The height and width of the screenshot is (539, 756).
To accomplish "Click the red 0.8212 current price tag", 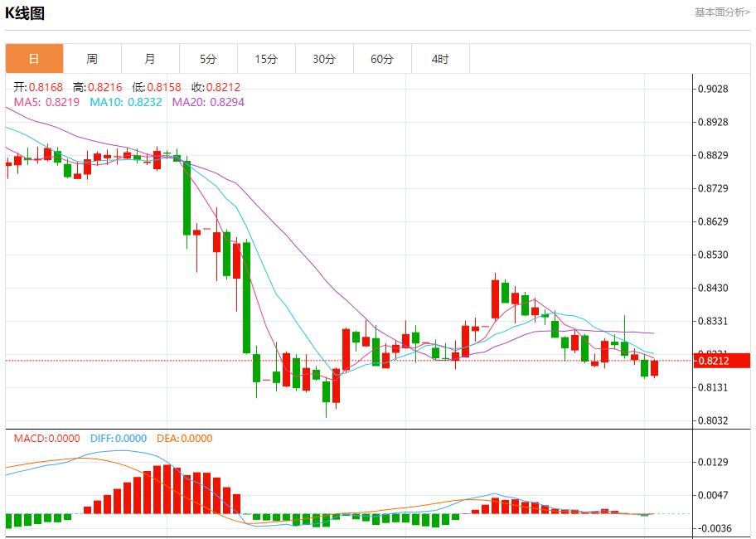I will (722, 361).
